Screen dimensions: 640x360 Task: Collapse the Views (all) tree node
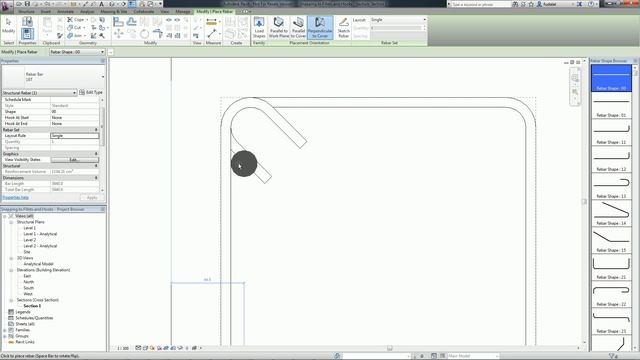click(4, 216)
